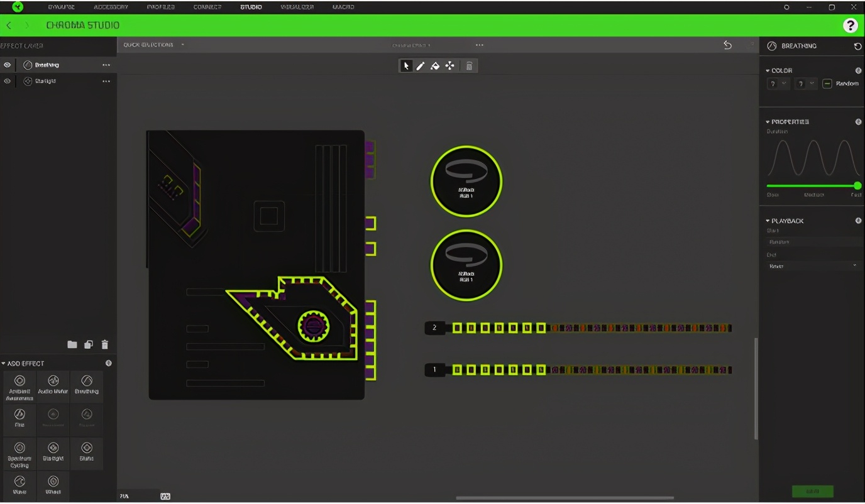Add the Breathing effect from Add Effect grid

pos(87,386)
